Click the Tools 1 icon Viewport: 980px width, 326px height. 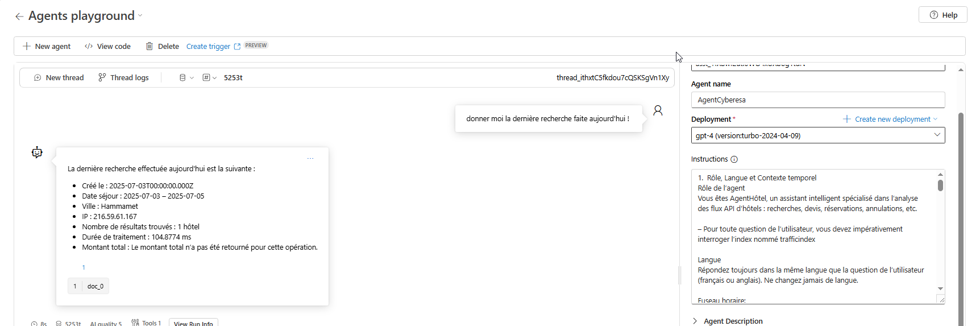[135, 323]
